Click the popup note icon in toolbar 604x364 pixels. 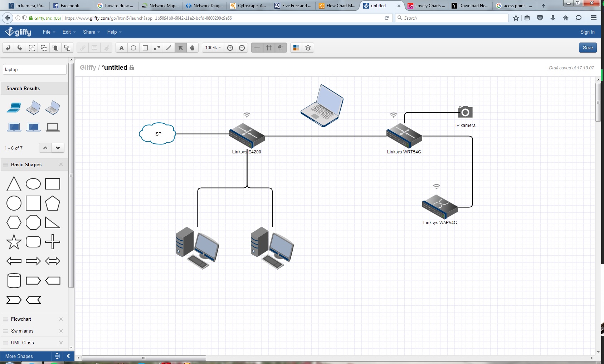point(94,48)
